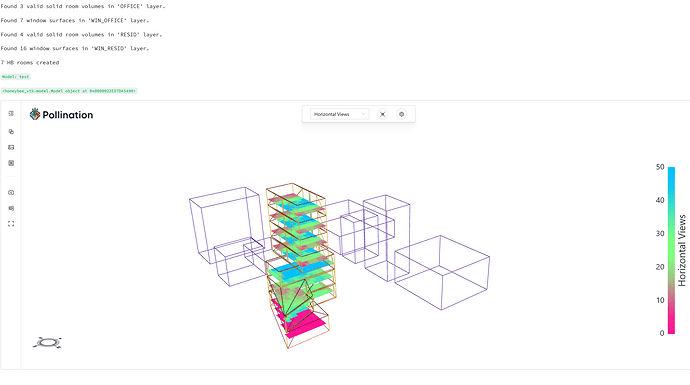Click the legend value 50 label
This screenshot has width=690, height=385.
click(x=660, y=167)
